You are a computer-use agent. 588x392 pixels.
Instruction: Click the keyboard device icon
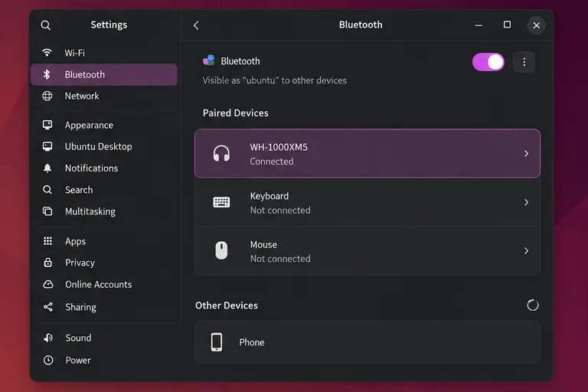[221, 202]
